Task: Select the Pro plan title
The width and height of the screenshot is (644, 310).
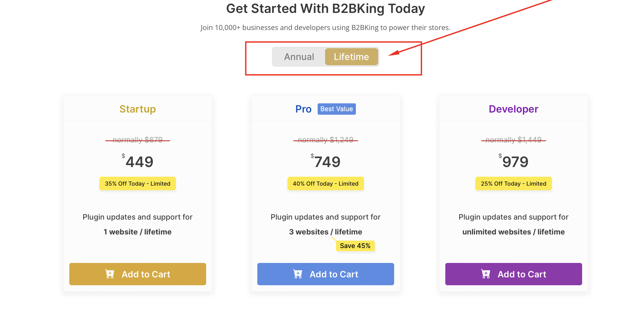Action: tap(303, 109)
